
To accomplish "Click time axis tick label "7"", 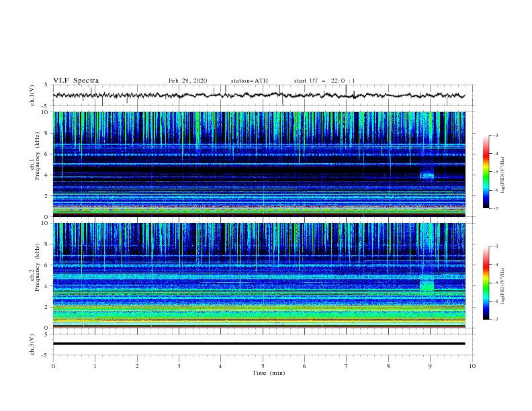I will 347,366.
